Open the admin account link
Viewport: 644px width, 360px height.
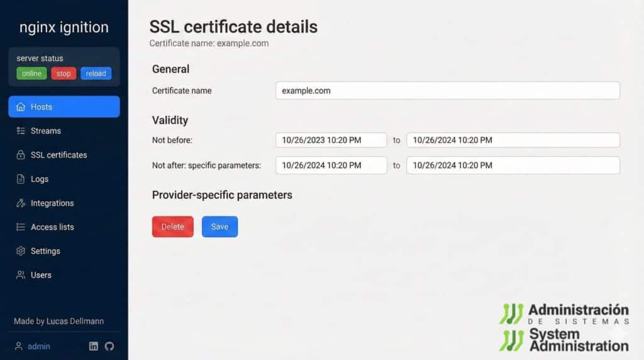tap(39, 346)
